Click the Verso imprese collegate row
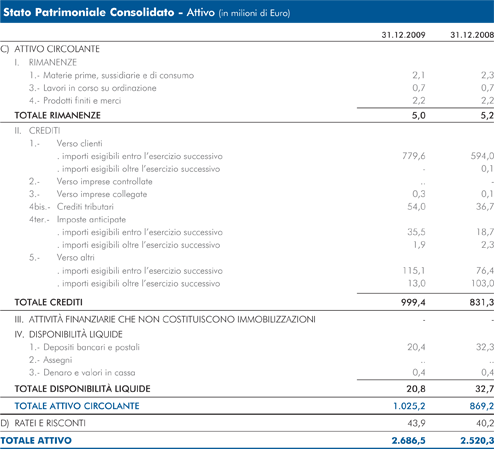The width and height of the screenshot is (495, 452). tap(247, 194)
